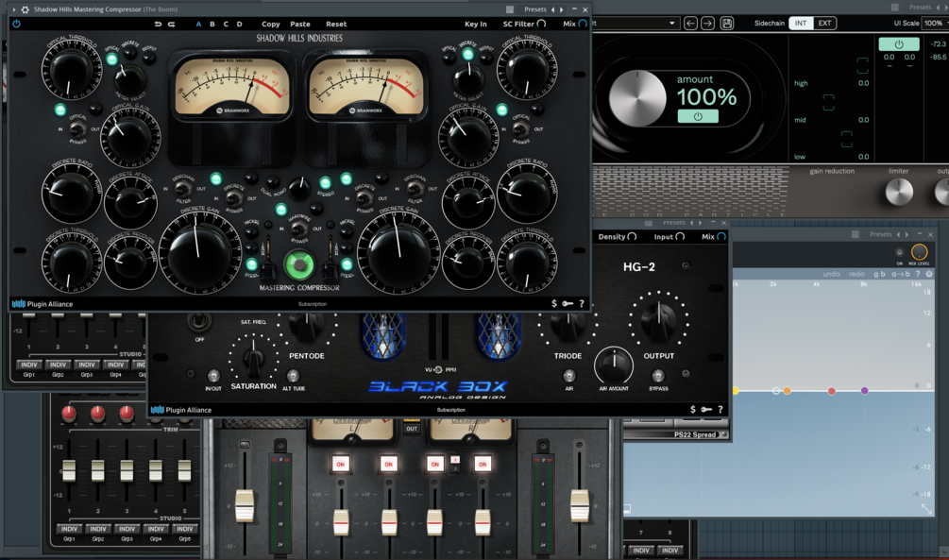949x560 pixels.
Task: Click Key In in Shadow Hills toolbar
Action: (476, 25)
